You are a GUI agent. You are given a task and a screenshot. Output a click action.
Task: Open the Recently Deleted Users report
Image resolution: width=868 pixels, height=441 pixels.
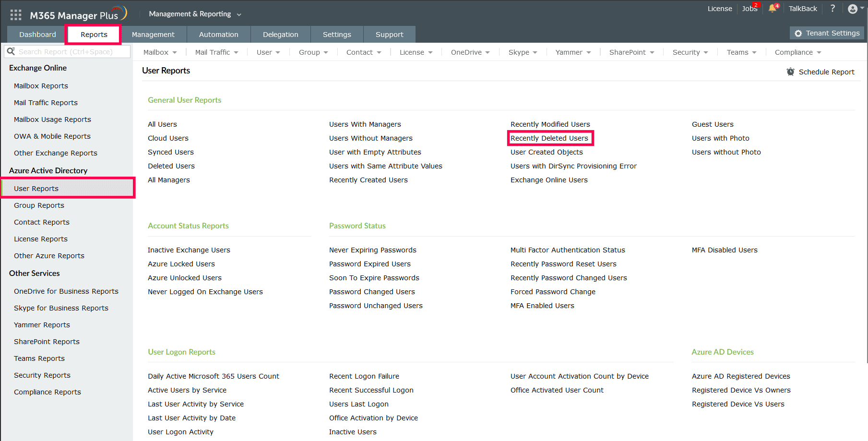[549, 138]
